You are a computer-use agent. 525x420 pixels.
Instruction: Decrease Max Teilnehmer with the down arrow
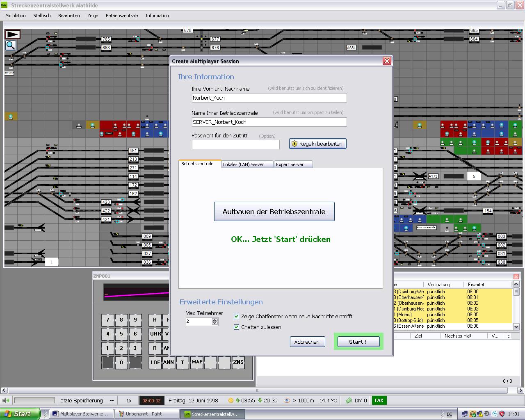215,324
